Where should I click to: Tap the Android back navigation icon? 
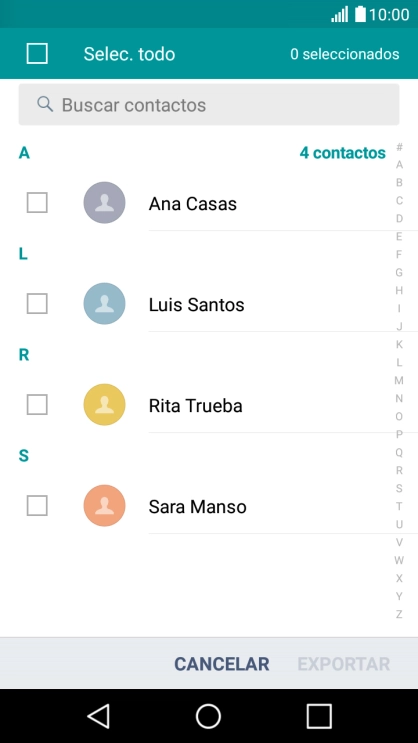[99, 716]
